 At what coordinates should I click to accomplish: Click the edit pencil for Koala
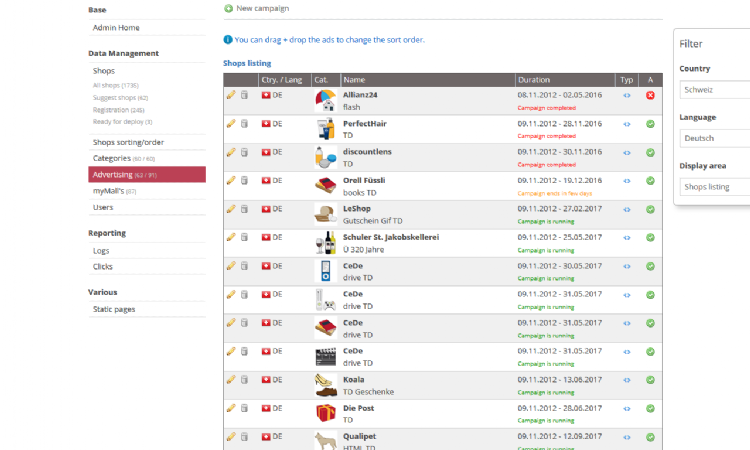click(231, 380)
